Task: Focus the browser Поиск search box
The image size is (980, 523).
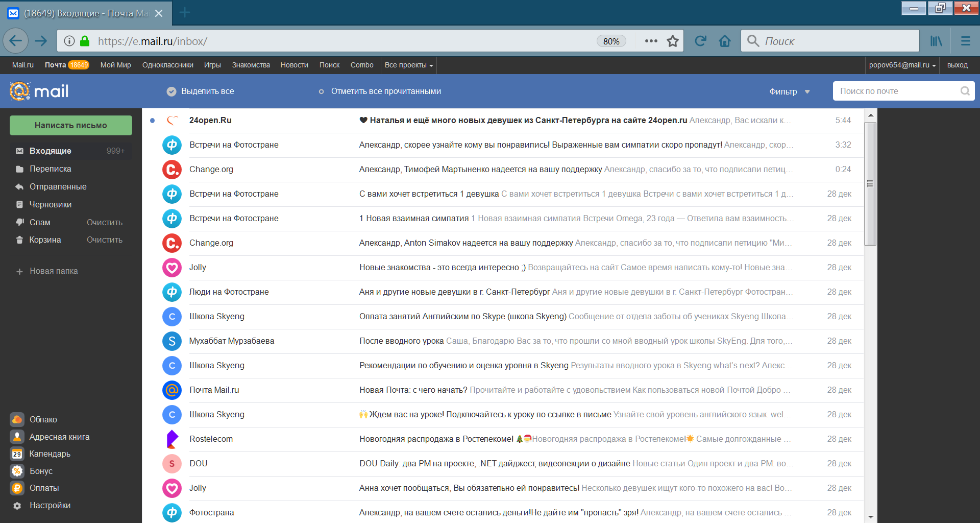Action: [x=830, y=41]
